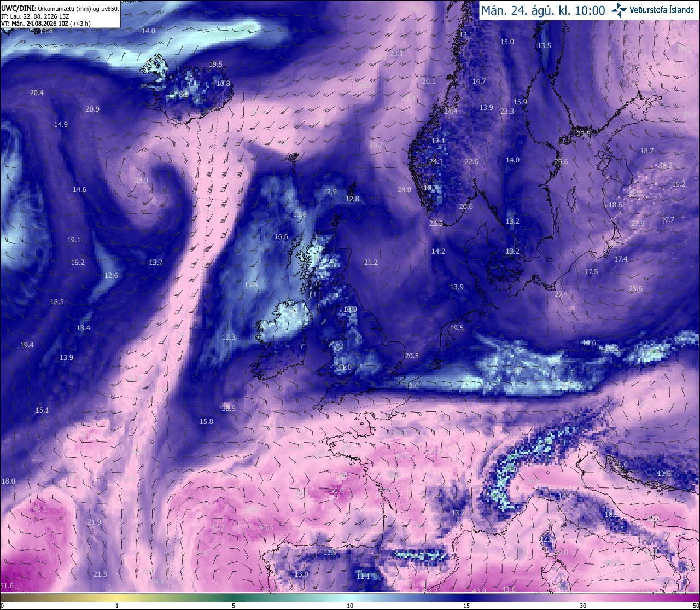The height and width of the screenshot is (610, 700).
Task: Click the 26.2 value west of Norway
Action: 376,145
